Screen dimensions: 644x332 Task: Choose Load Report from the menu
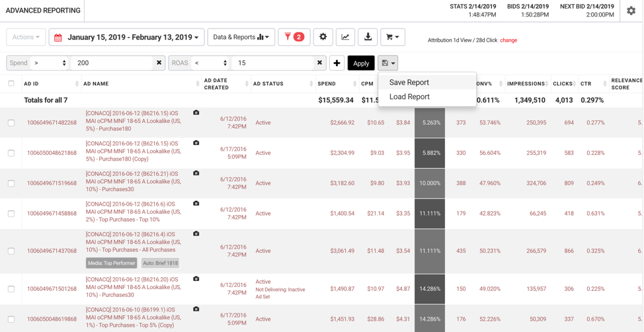click(x=427, y=97)
